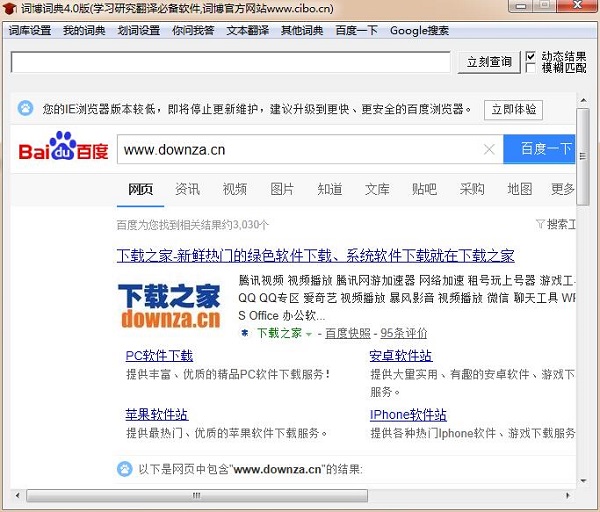Image resolution: width=600 pixels, height=512 pixels.
Task: Minimize the 词博词典 window
Action: (x=520, y=6)
